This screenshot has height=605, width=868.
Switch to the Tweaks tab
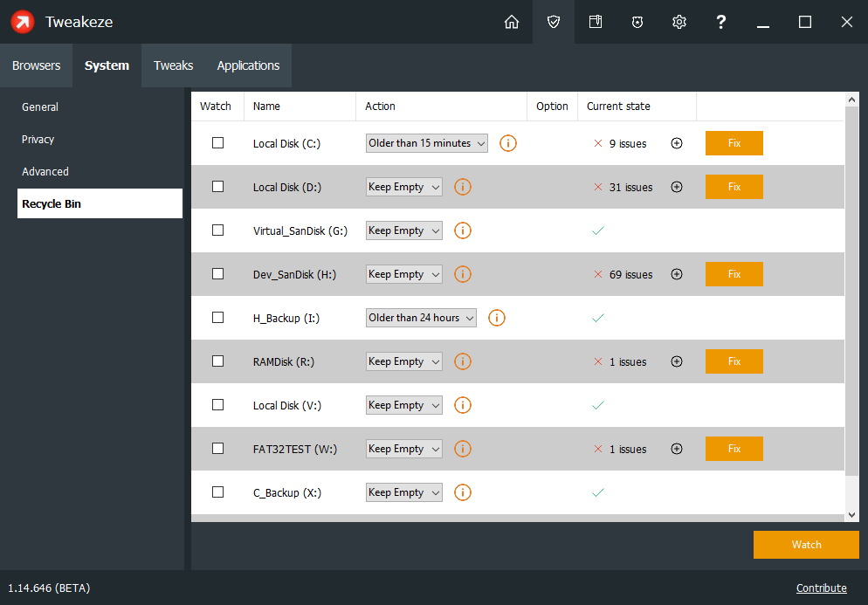173,65
